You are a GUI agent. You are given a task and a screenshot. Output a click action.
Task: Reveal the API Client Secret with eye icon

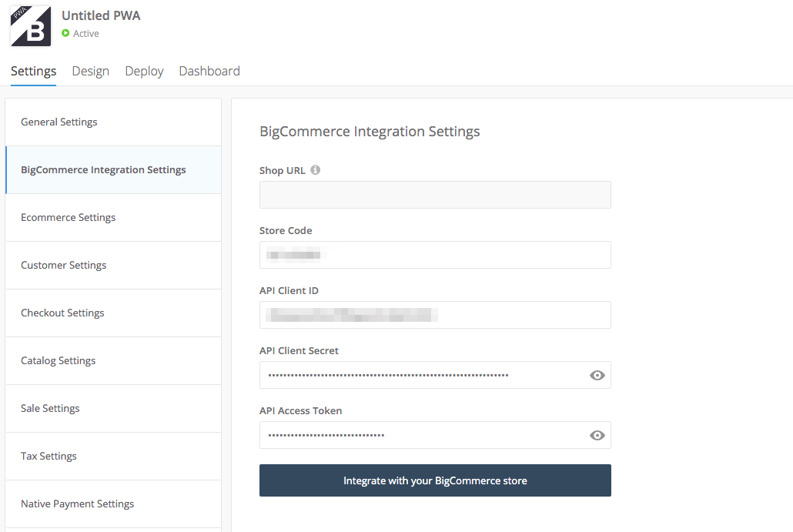(597, 376)
